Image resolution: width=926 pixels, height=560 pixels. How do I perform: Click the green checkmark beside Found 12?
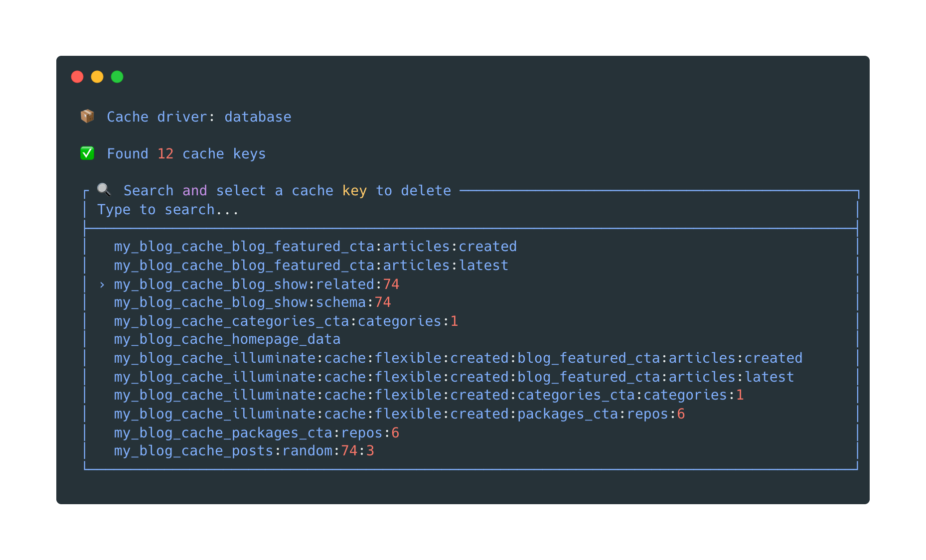click(87, 153)
